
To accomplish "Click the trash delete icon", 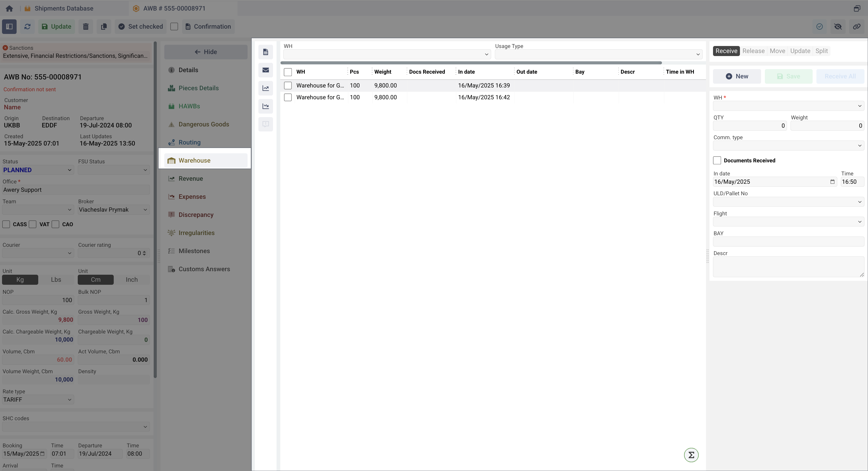I will 86,27.
